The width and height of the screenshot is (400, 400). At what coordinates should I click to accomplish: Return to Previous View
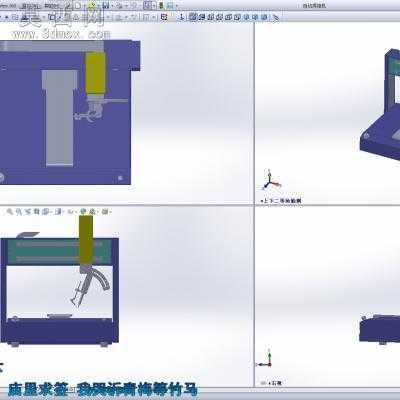[27, 212]
